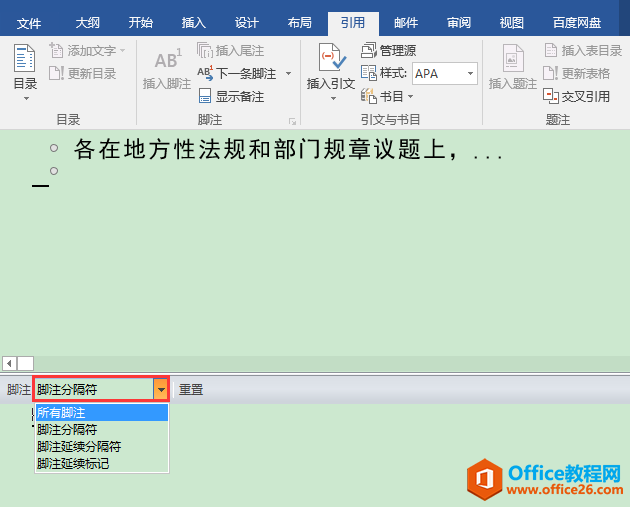Viewport: 630px width, 507px height.
Task: Choose 脚注分隔符 in the dropdown list
Action: [x=102, y=429]
